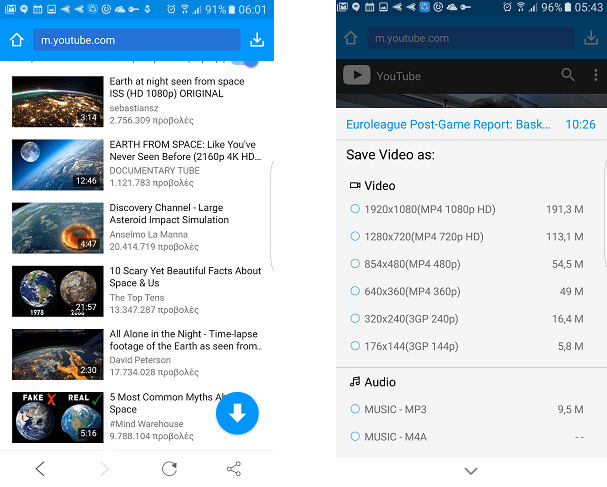
Task: Click channel name '#Mind Warehouse'
Action: coord(146,424)
